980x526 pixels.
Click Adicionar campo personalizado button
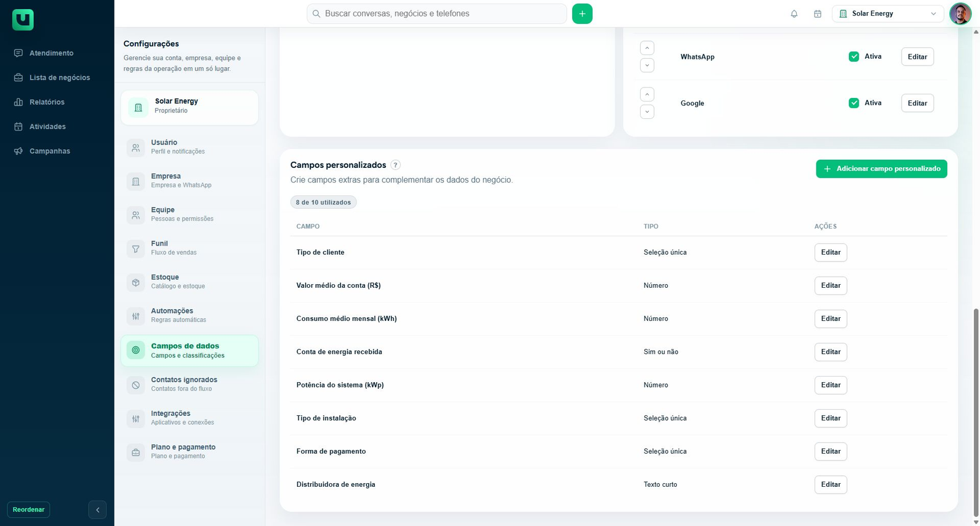click(x=881, y=168)
